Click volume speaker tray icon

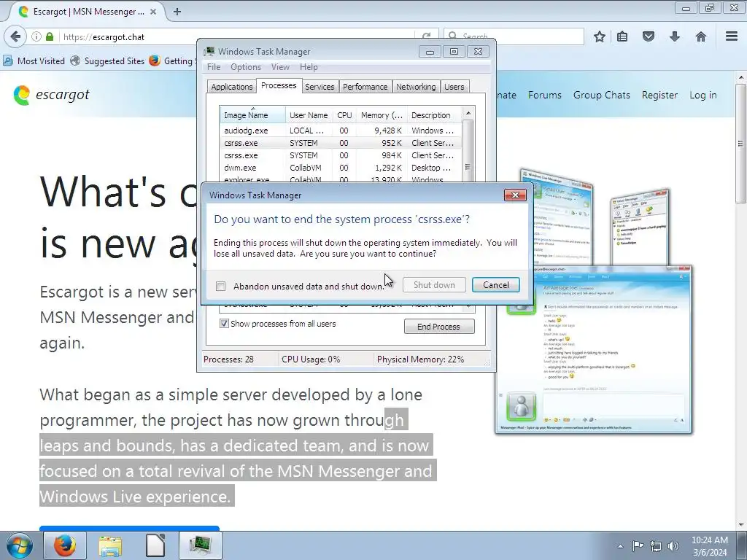(673, 546)
